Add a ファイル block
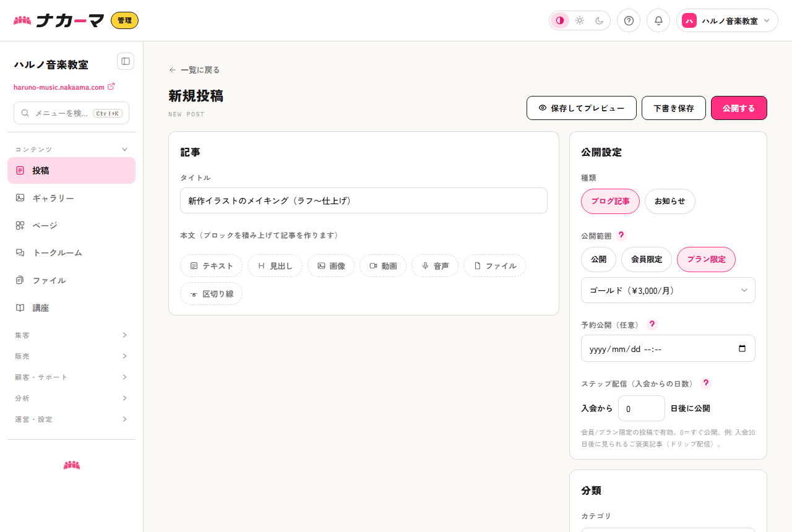 (494, 265)
